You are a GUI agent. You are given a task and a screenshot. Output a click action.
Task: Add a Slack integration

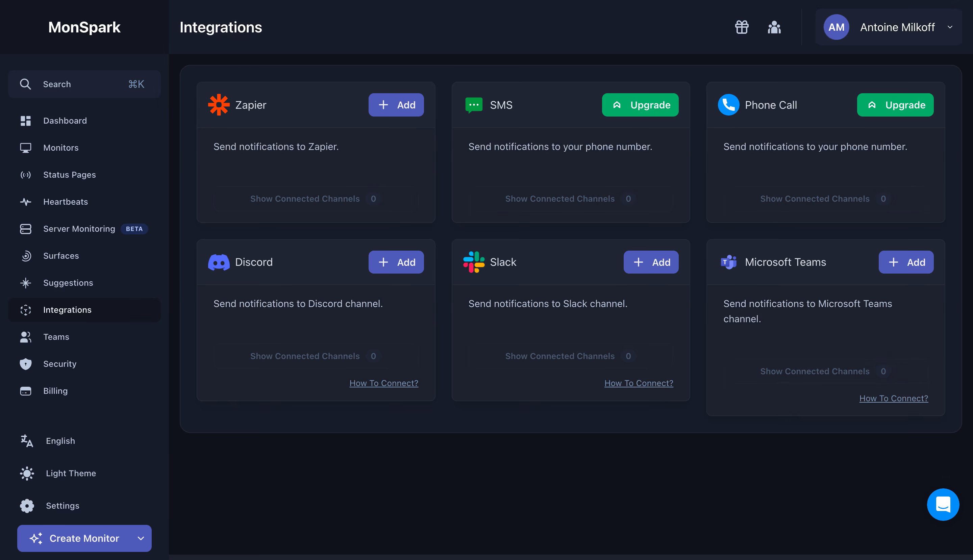click(x=651, y=262)
